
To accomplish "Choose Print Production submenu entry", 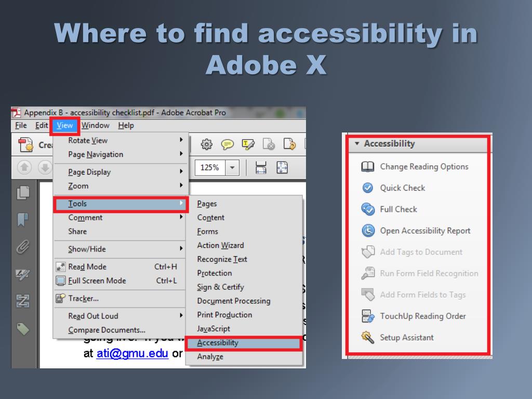I will (224, 315).
